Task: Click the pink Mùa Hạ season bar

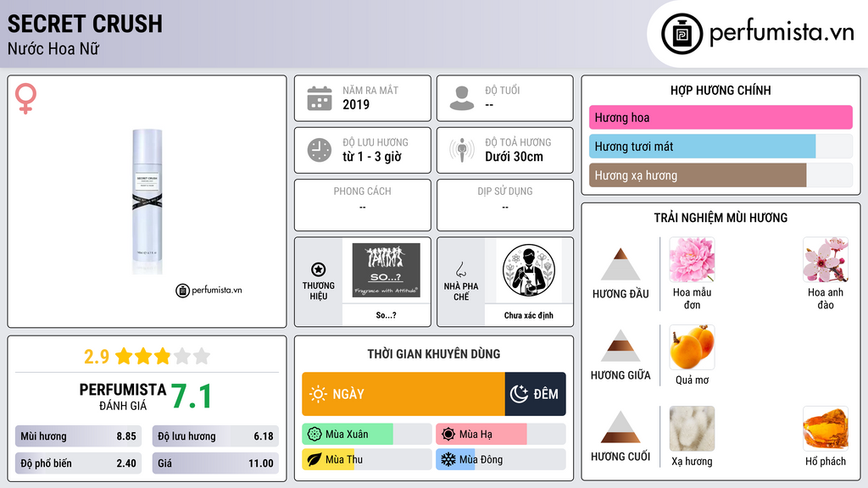Action: [481, 435]
